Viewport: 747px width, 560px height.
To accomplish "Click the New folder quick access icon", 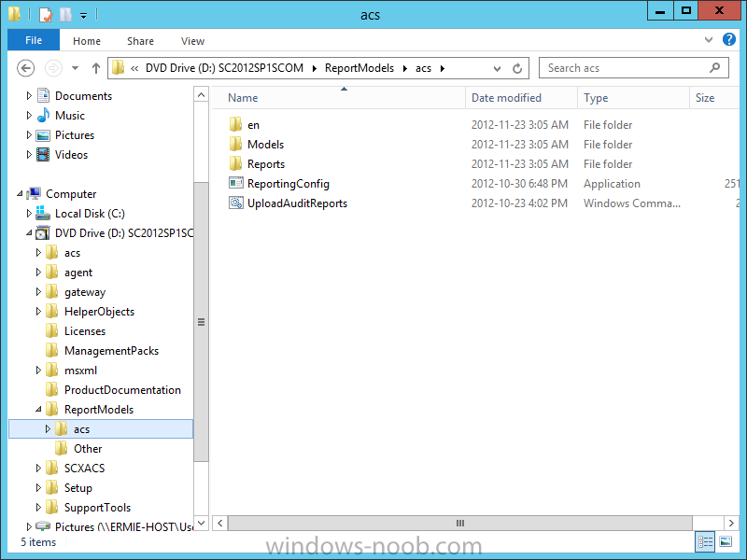I will coord(65,15).
